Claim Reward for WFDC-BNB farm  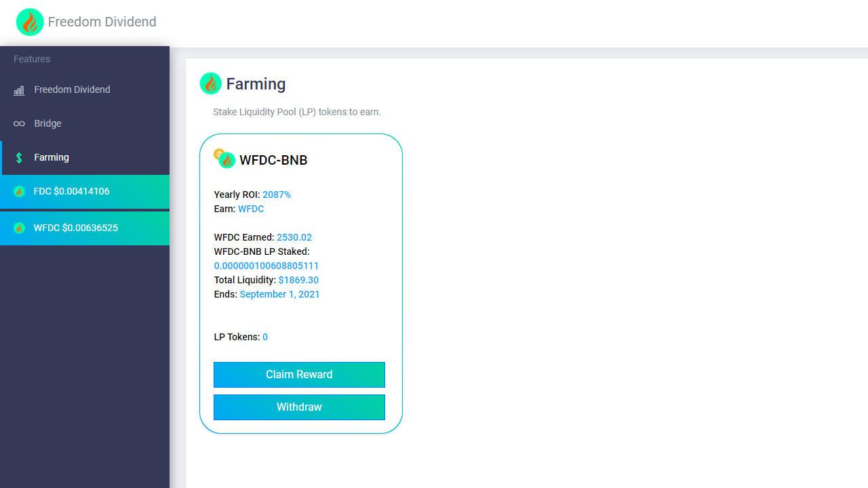click(299, 375)
